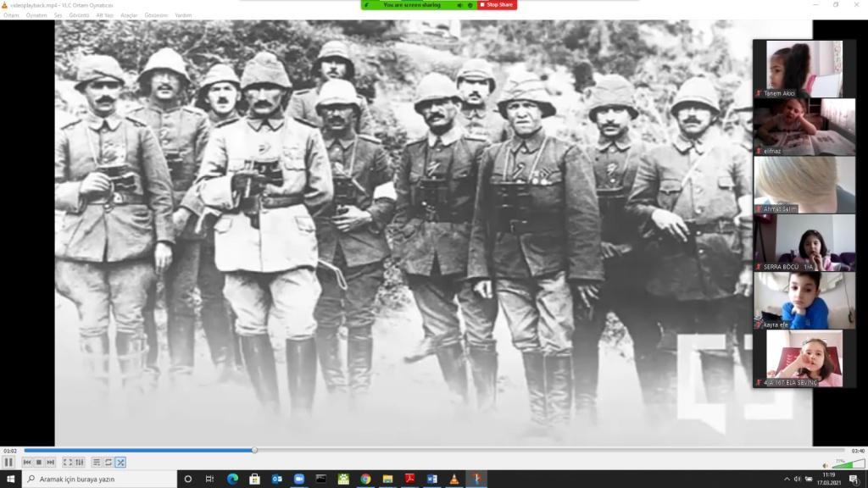Open the Windows Start menu

point(10,479)
